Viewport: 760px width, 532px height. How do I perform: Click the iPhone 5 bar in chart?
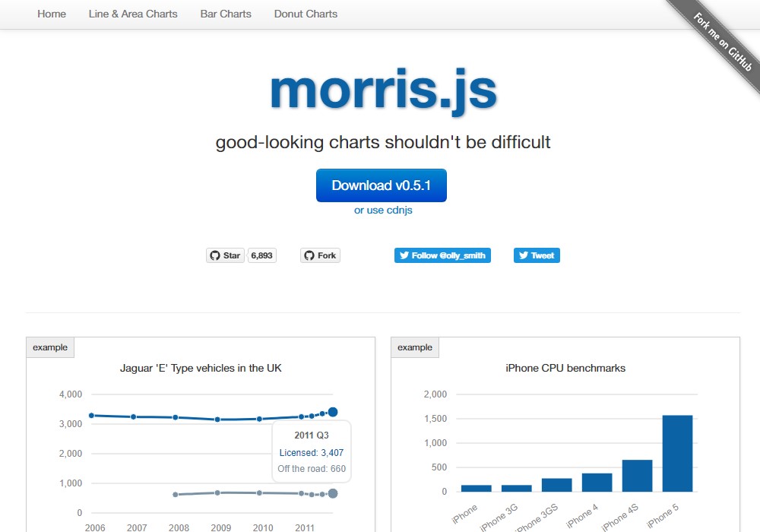(677, 454)
